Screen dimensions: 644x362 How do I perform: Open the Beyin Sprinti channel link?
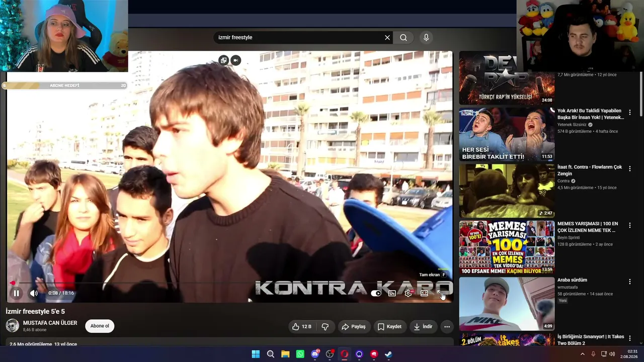tap(569, 237)
